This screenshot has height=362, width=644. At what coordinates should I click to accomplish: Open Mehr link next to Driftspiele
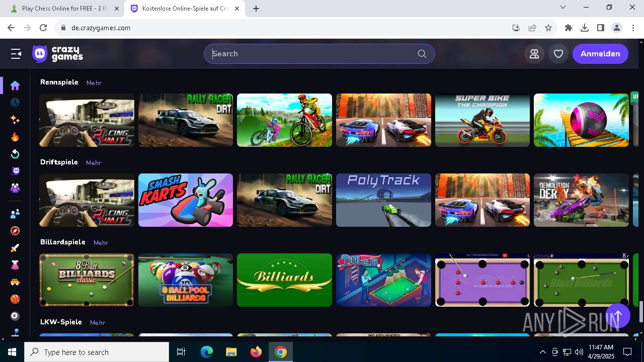click(x=94, y=162)
